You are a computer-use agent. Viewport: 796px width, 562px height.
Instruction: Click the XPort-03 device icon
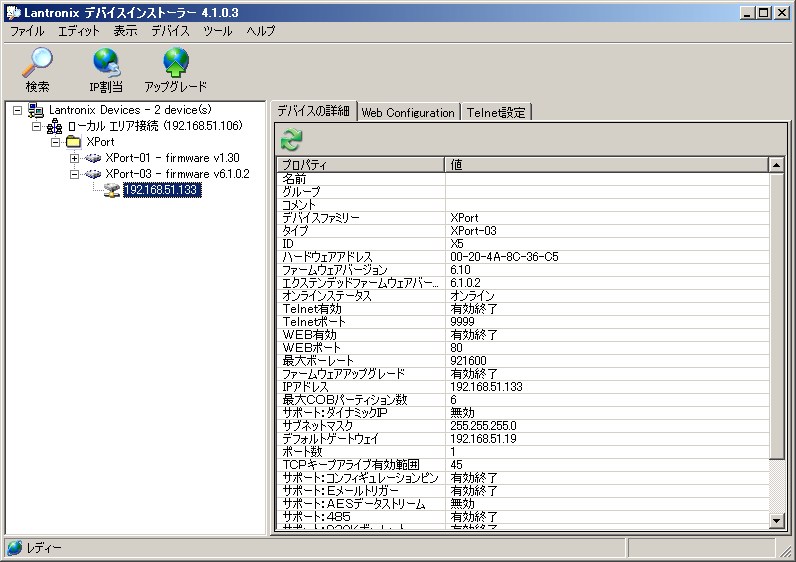pos(93,174)
